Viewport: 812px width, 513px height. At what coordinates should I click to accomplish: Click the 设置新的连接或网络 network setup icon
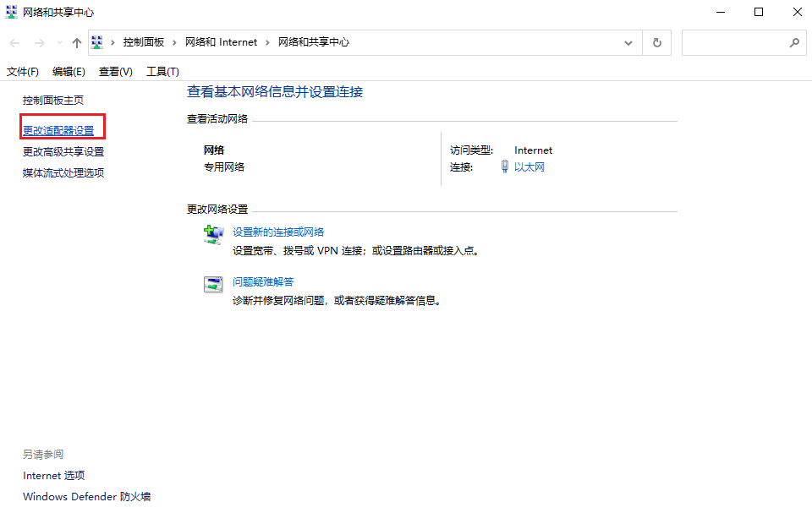point(214,234)
